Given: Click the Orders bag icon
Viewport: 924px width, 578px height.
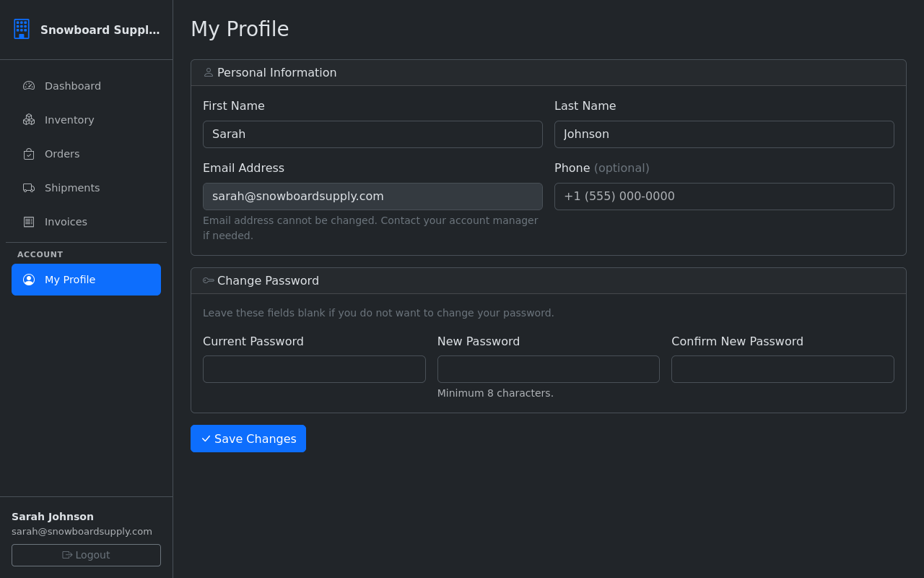Looking at the screenshot, I should coord(28,153).
